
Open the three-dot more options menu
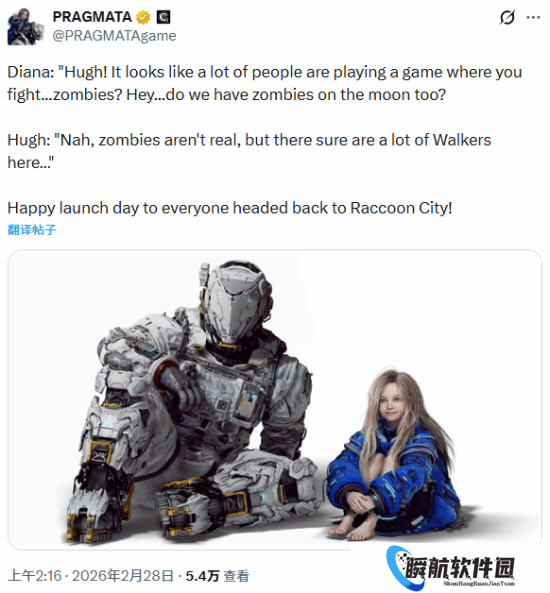pos(533,17)
